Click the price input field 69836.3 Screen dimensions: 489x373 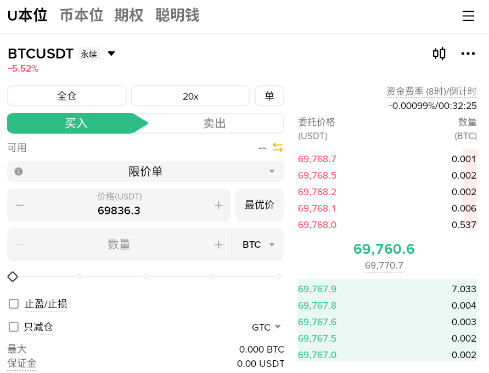point(119,205)
